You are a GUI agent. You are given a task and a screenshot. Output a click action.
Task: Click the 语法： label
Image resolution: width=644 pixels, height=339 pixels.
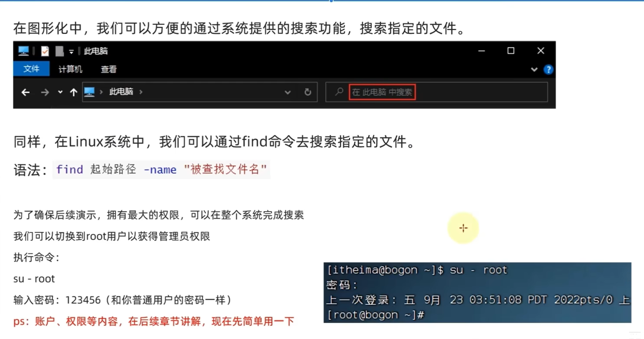pos(31,170)
